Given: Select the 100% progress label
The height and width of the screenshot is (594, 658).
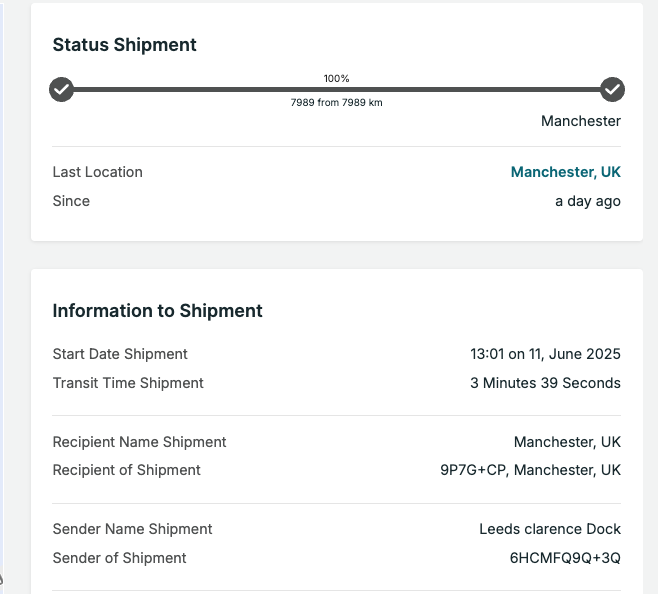Looking at the screenshot, I should [337, 78].
